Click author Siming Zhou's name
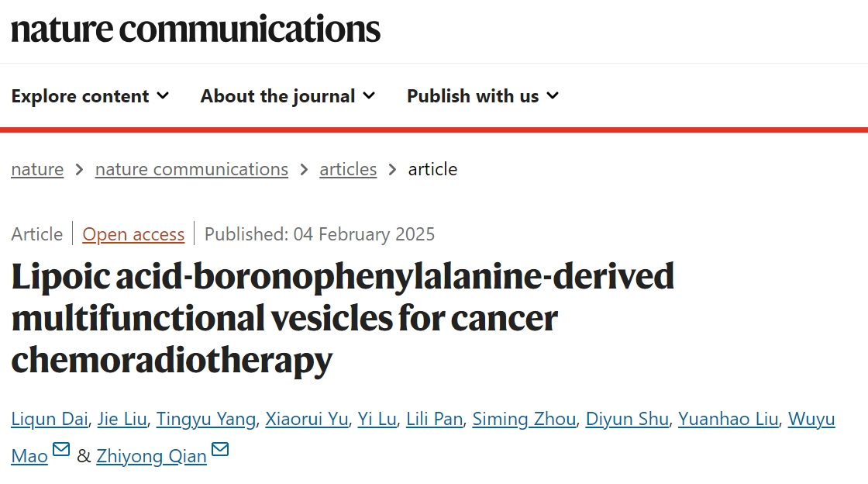Image resolution: width=868 pixels, height=484 pixels. tap(524, 420)
